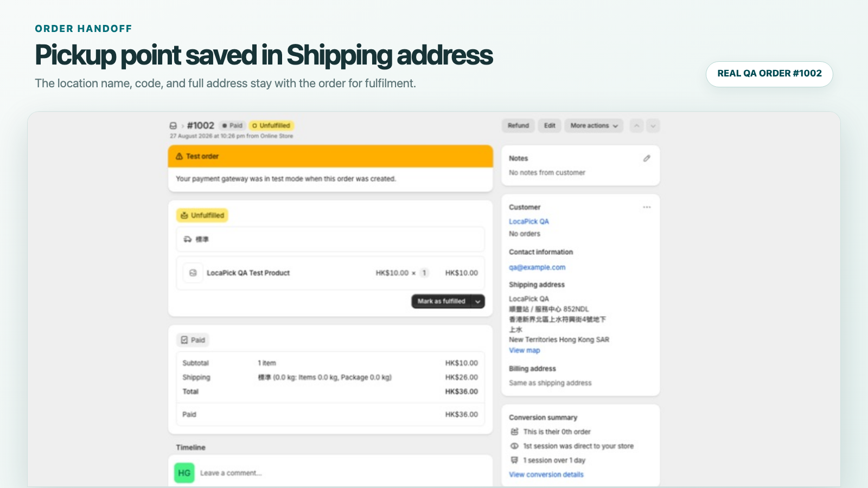Click the orders inbox icon beside #1002

pos(173,126)
